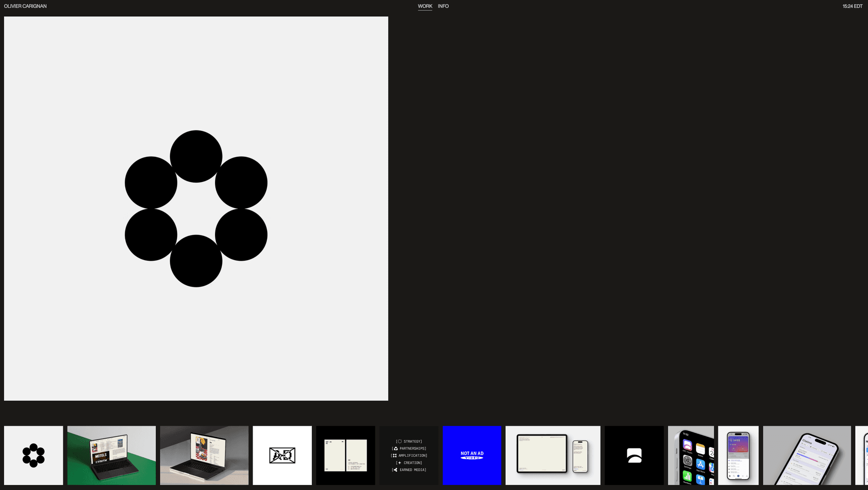The image size is (868, 490).
Task: Open the iPhone home screen thumbnail
Action: click(691, 455)
